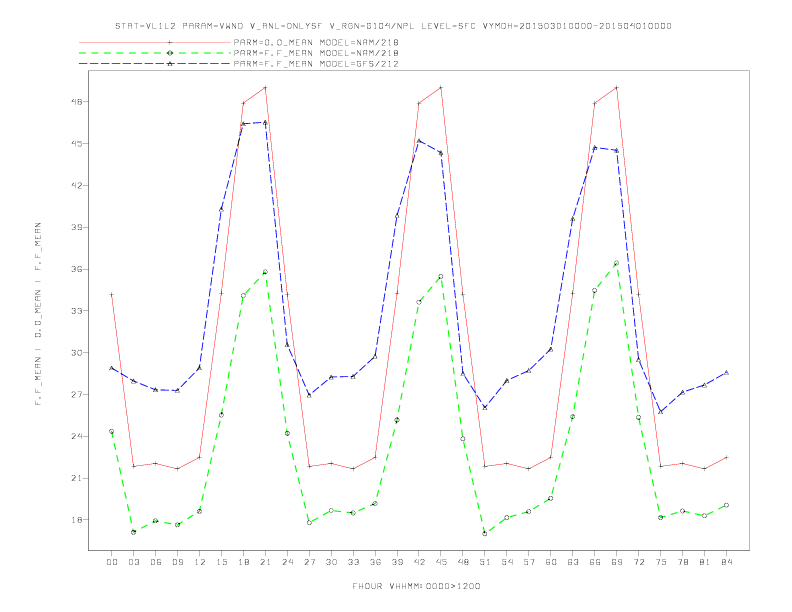The width and height of the screenshot is (792, 612).
Task: Click y-axis tick label 42
Action: point(76,185)
